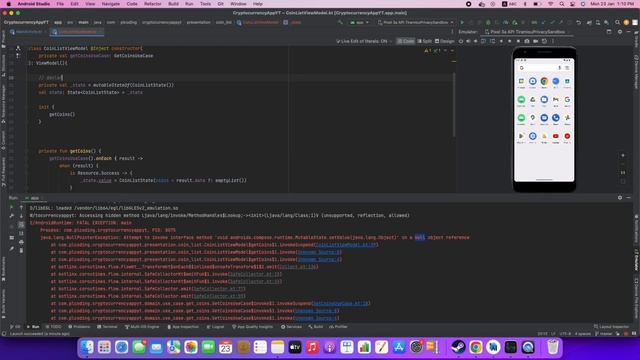Open the App Inspection tool window
640x360 pixels.
click(x=183, y=327)
